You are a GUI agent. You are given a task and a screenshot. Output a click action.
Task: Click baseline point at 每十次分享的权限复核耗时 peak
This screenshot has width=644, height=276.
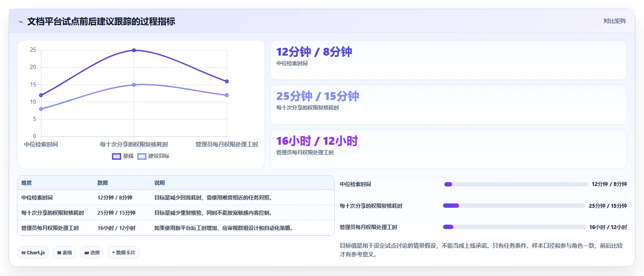(134, 50)
